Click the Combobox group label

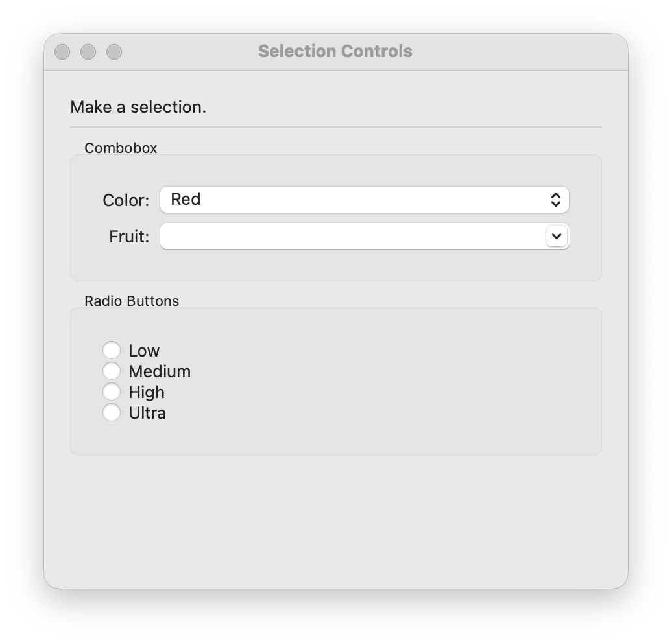pyautogui.click(x=121, y=148)
